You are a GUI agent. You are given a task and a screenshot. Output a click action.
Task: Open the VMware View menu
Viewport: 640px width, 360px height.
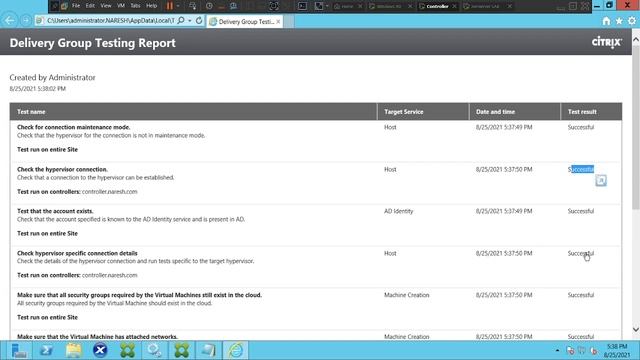(106, 6)
